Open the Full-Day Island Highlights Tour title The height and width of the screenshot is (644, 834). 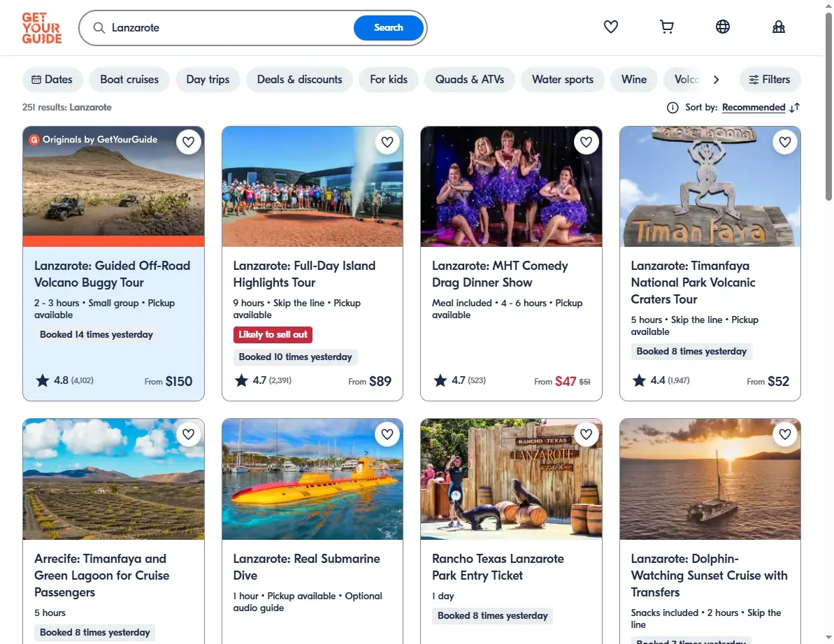click(x=304, y=274)
